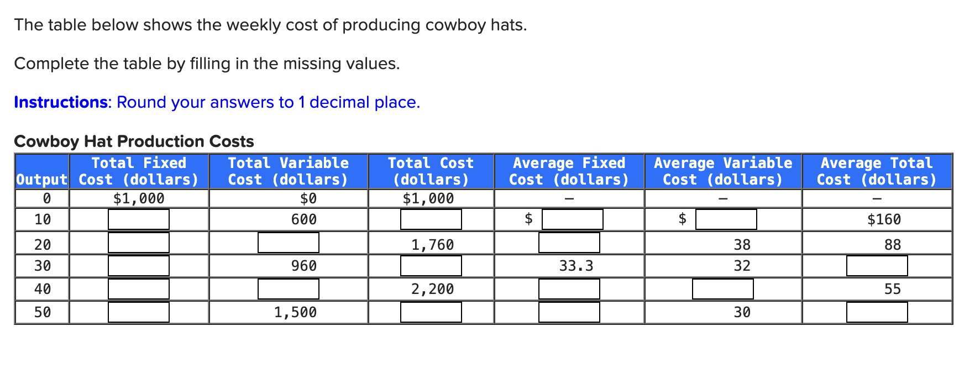The image size is (980, 368).
Task: Click the Total Variable Cost field for Output 40
Action: [x=289, y=288]
